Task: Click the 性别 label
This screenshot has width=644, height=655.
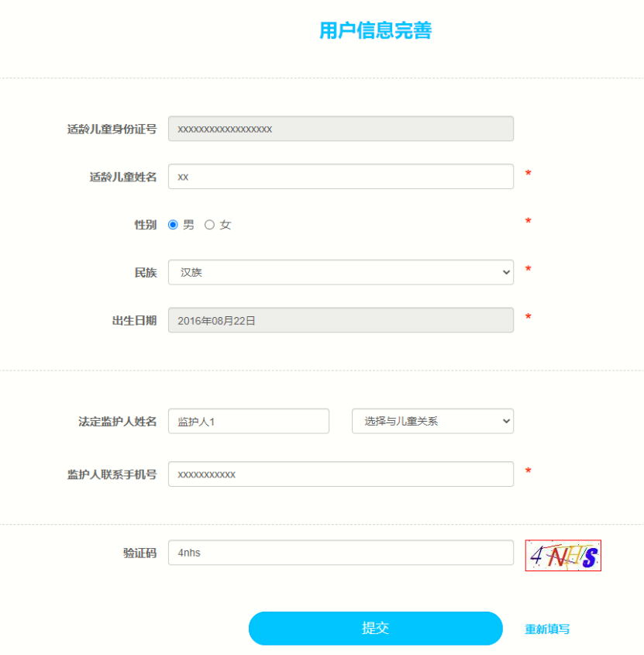Action: (x=145, y=225)
